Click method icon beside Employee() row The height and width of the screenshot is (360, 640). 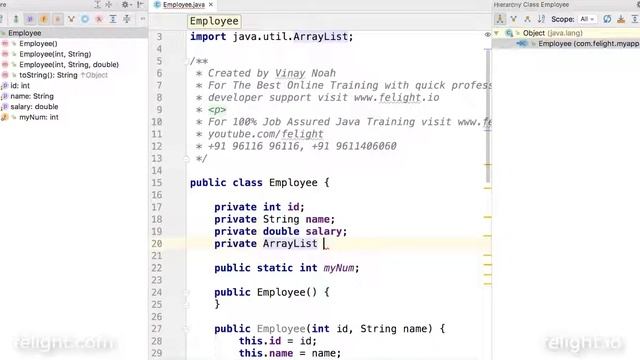pyautogui.click(x=5, y=44)
